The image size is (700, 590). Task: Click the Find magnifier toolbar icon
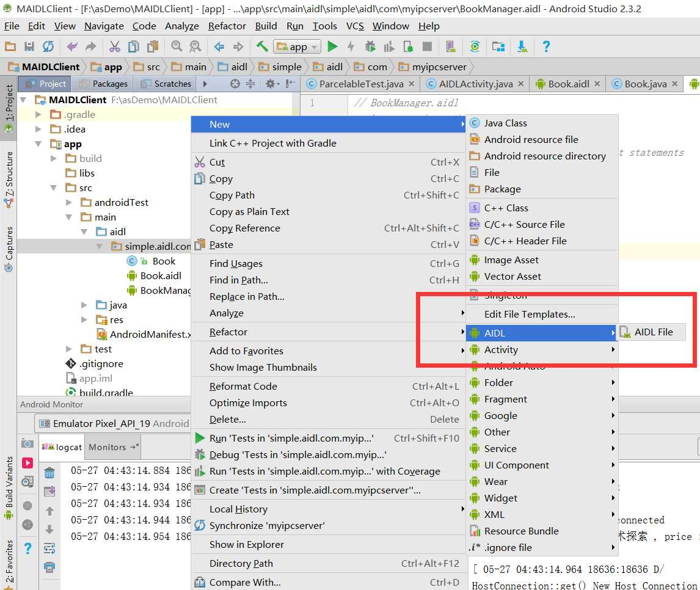point(177,46)
